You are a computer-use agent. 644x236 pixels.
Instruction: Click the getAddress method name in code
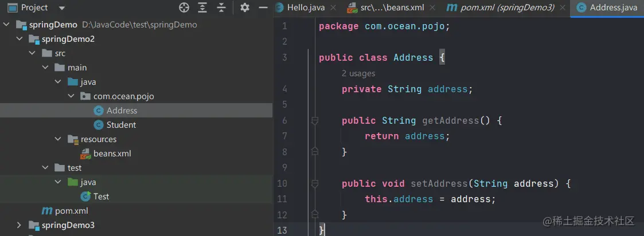[x=451, y=121]
